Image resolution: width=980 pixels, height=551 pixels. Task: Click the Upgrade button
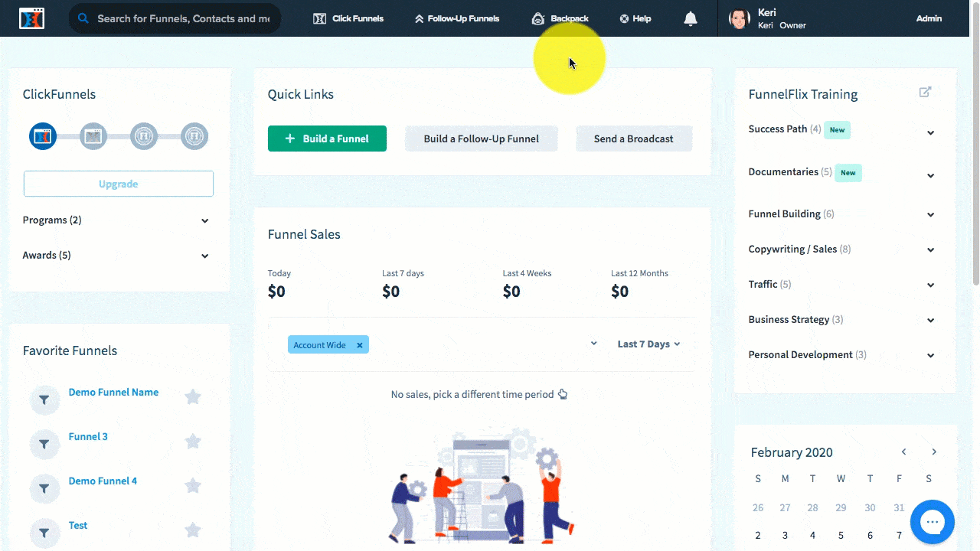[118, 184]
